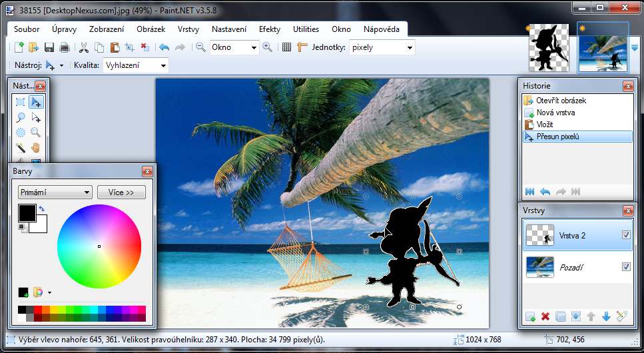Viewport: 644px width, 353px height.
Task: Open zoom level Okno dropdown
Action: pyautogui.click(x=254, y=48)
